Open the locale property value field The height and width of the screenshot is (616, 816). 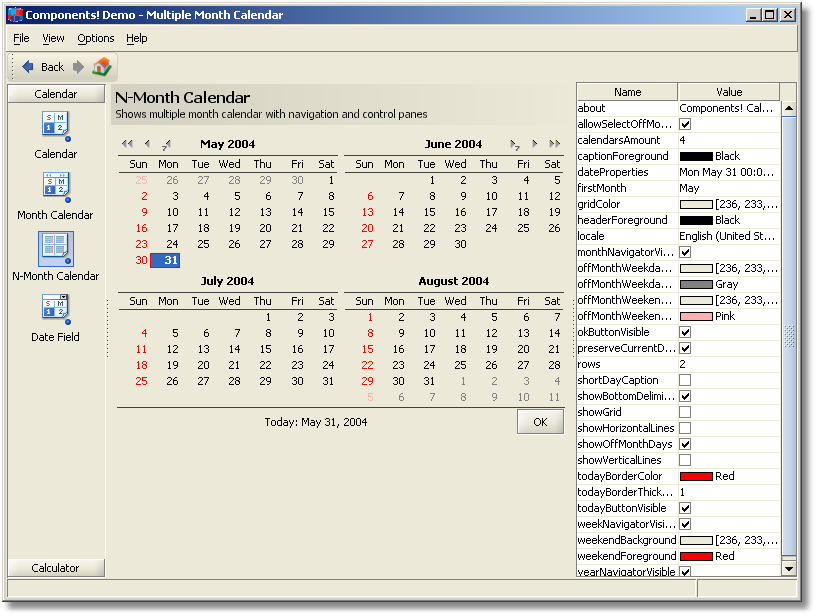pyautogui.click(x=727, y=236)
